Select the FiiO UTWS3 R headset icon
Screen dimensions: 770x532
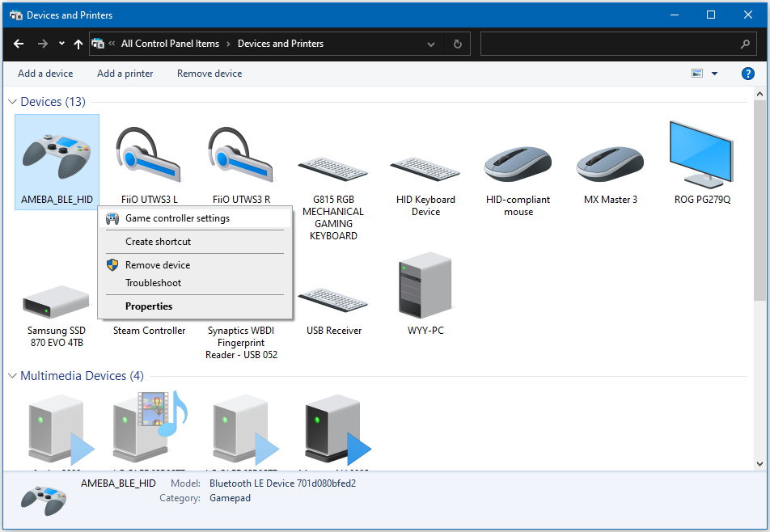241,156
